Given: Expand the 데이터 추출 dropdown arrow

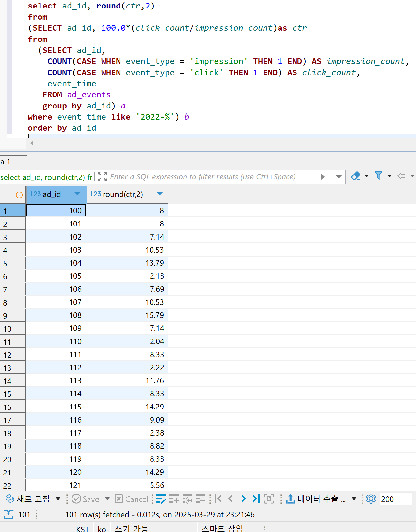Looking at the screenshot, I should click(x=354, y=499).
